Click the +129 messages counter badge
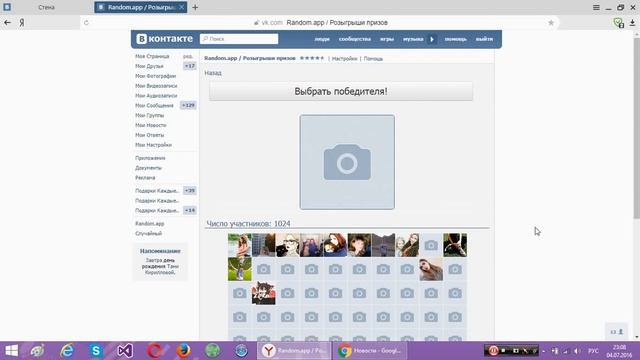Screen dimensions: 640x360 pos(188,105)
